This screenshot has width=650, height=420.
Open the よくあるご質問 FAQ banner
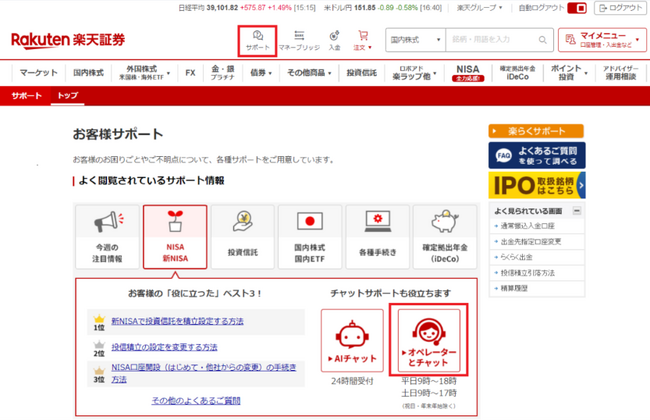coord(537,155)
